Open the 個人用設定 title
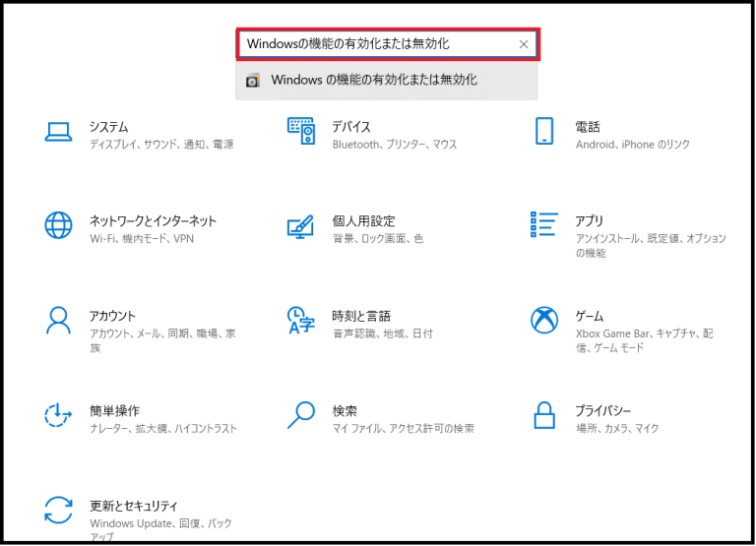 pyautogui.click(x=363, y=221)
